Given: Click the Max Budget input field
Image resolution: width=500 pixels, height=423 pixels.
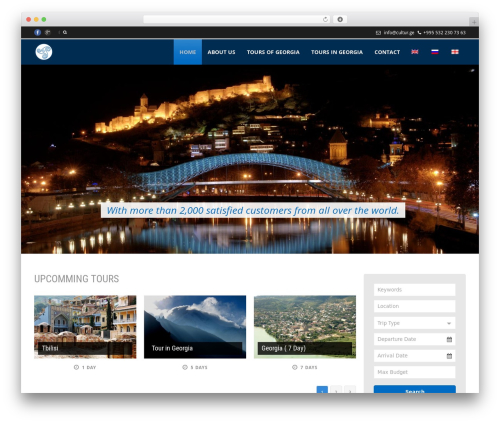Looking at the screenshot, I should pos(414,372).
